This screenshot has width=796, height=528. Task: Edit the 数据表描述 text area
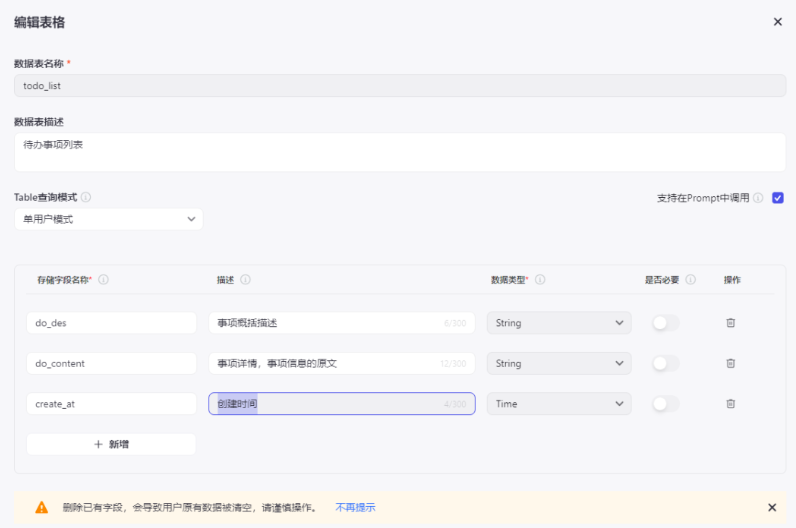coord(400,152)
